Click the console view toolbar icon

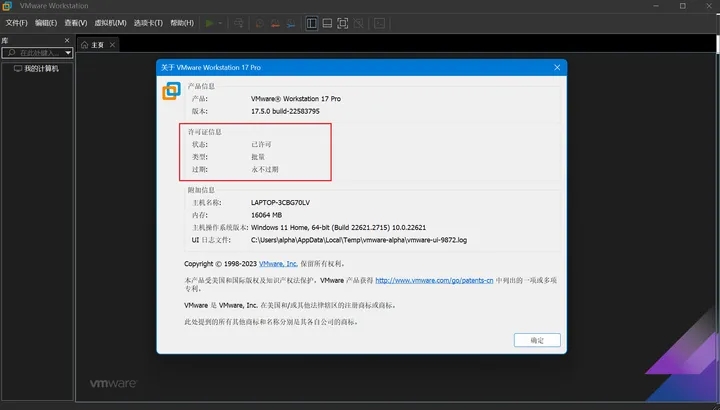(380, 22)
